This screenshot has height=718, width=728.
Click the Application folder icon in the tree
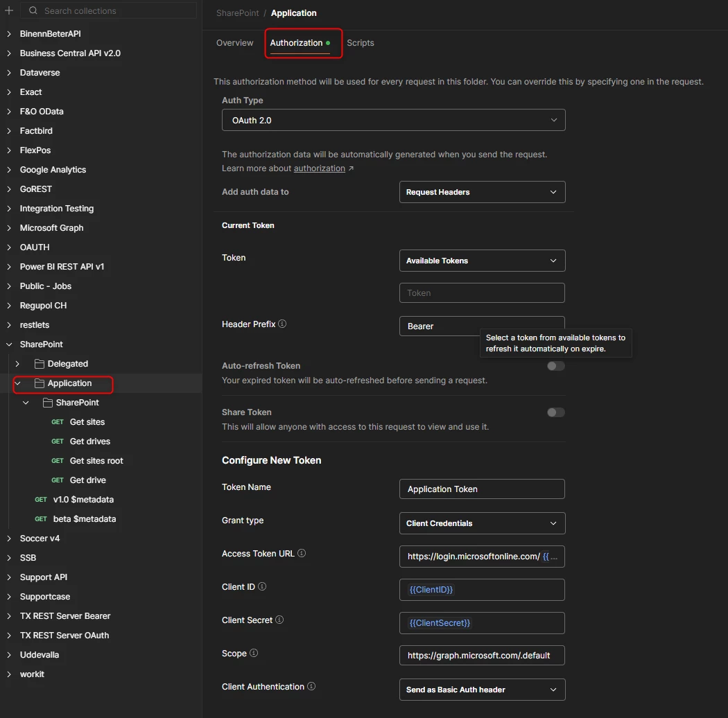(x=40, y=383)
